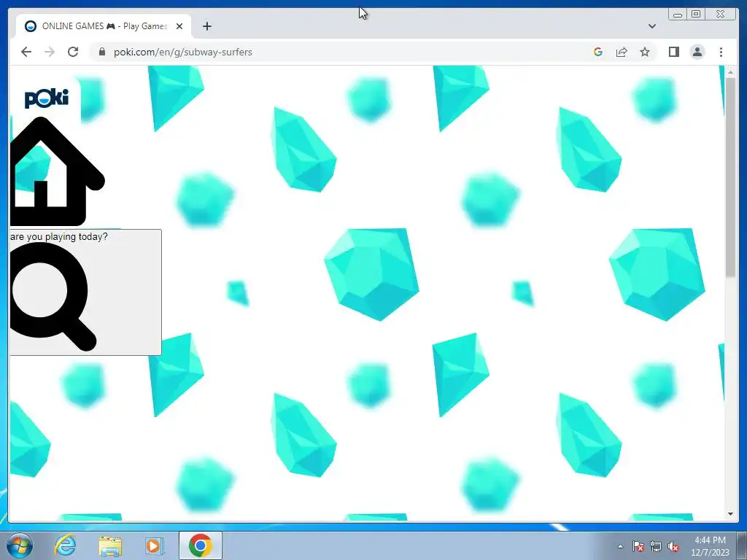Open Windows Start menu
This screenshot has width=747, height=560.
[20, 545]
